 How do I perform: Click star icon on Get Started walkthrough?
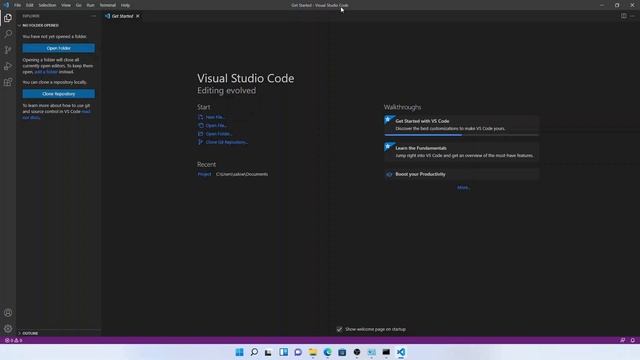coord(388,119)
